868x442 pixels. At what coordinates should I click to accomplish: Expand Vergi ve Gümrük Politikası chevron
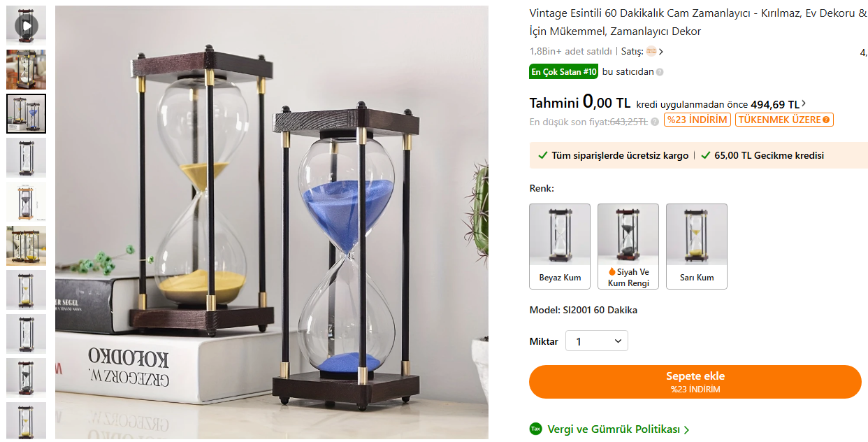tap(686, 430)
